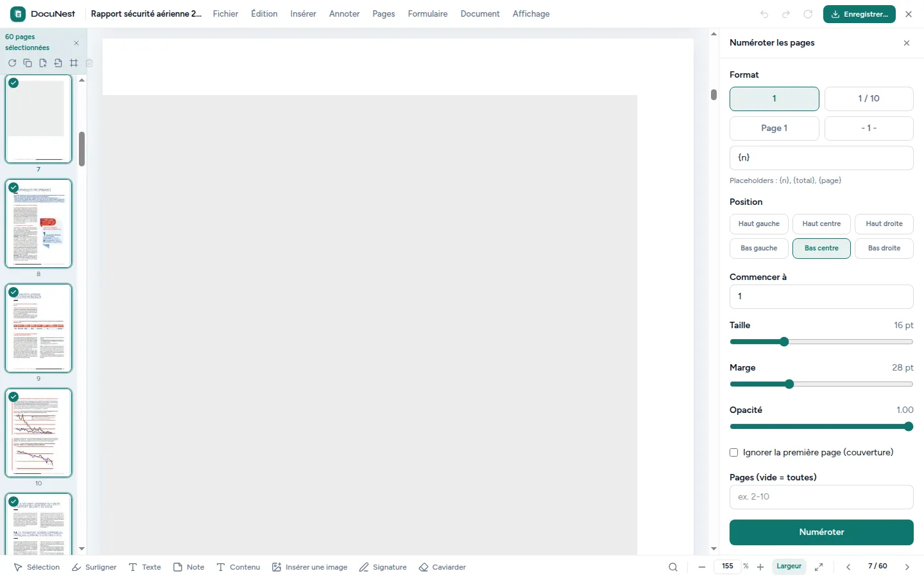Click the Pages range input field
Viewport: 924px width, 578px height.
[821, 497]
